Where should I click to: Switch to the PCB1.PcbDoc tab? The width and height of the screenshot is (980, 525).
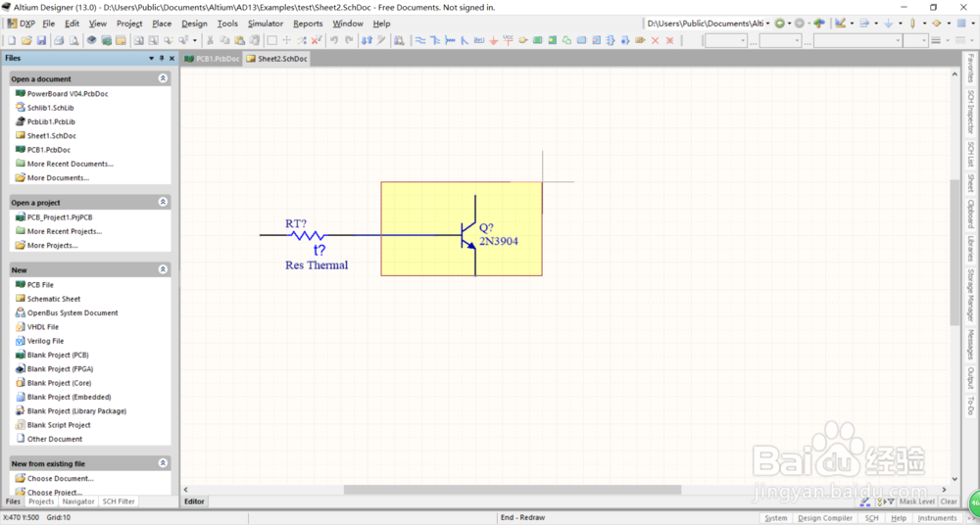pos(212,59)
